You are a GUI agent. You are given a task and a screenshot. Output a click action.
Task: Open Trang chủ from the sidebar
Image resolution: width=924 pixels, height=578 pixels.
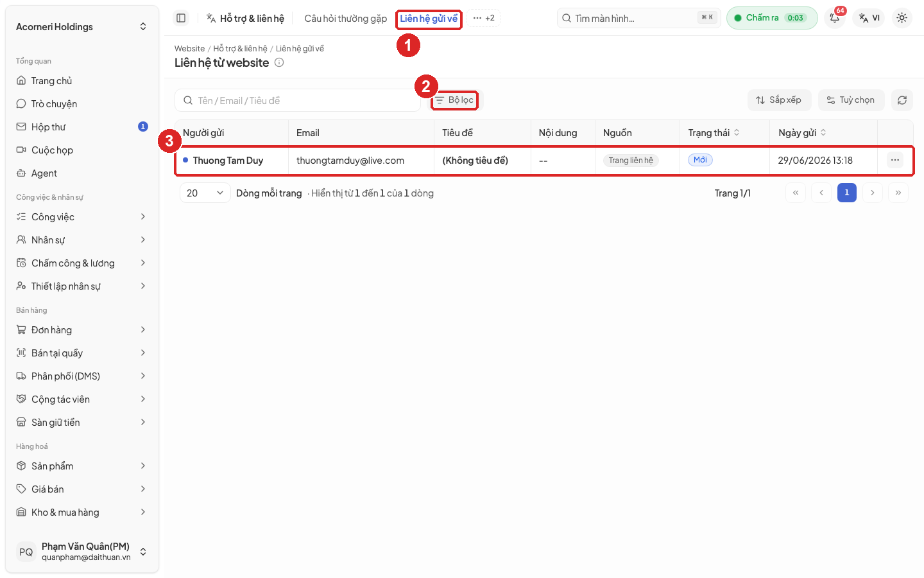[82, 81]
